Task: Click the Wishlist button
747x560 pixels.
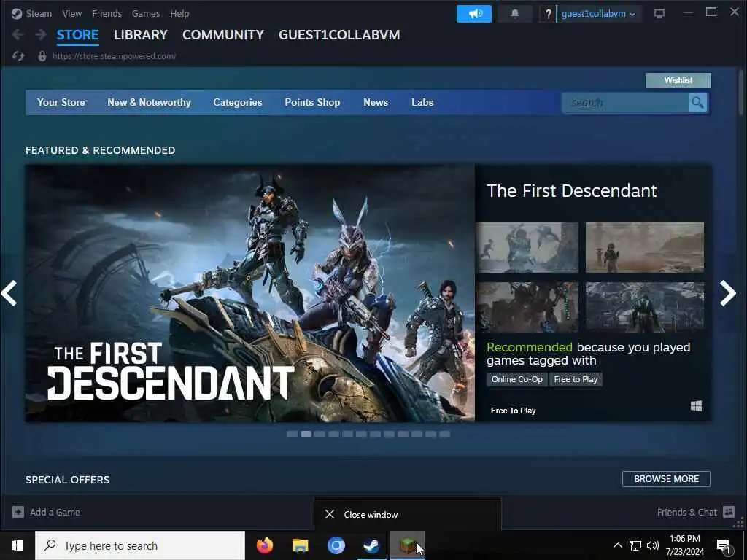Action: 678,80
